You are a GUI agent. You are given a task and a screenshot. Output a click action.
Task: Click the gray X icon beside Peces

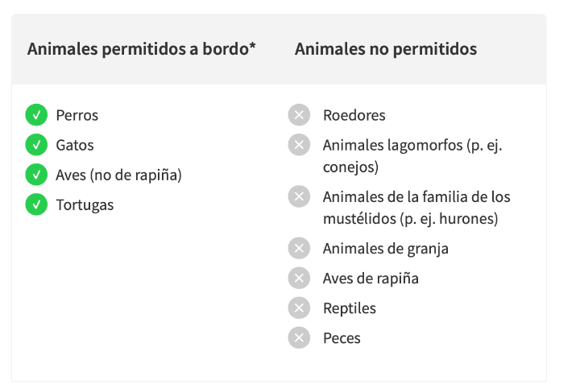[x=299, y=338]
